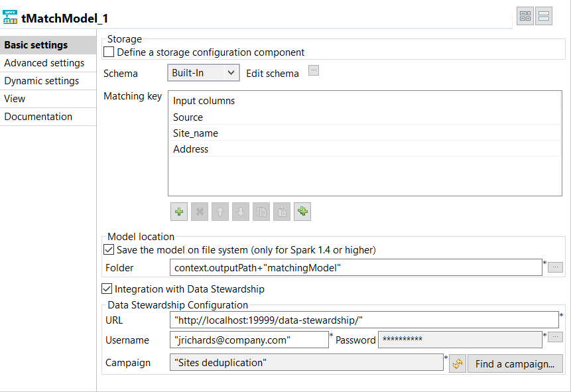The image size is (571, 392).
Task: Open the Dynamic settings tab
Action: click(x=42, y=81)
